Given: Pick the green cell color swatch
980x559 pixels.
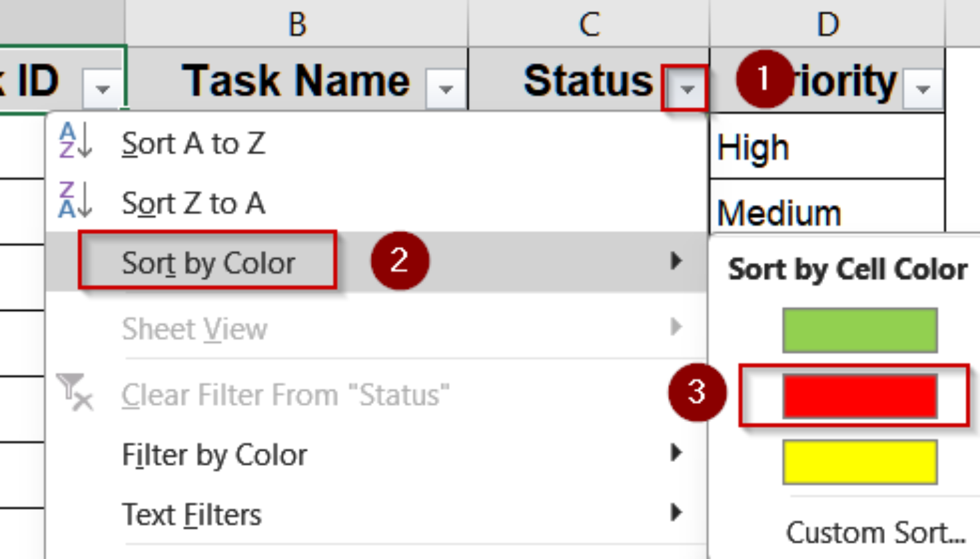Looking at the screenshot, I should 859,330.
